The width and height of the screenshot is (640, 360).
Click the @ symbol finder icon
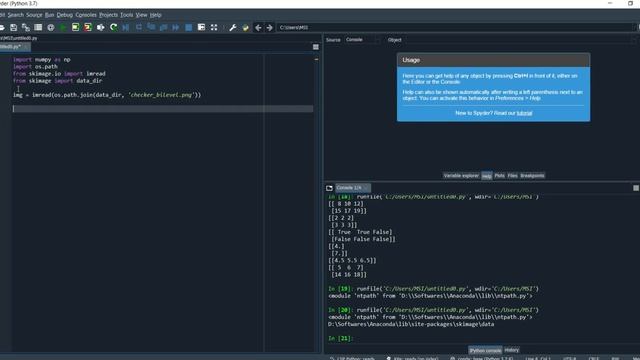point(51,27)
